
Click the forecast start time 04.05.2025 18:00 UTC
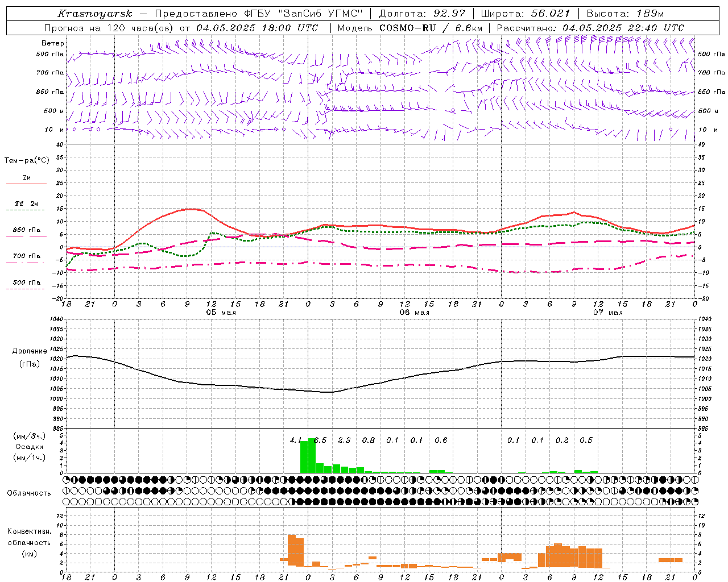[257, 28]
